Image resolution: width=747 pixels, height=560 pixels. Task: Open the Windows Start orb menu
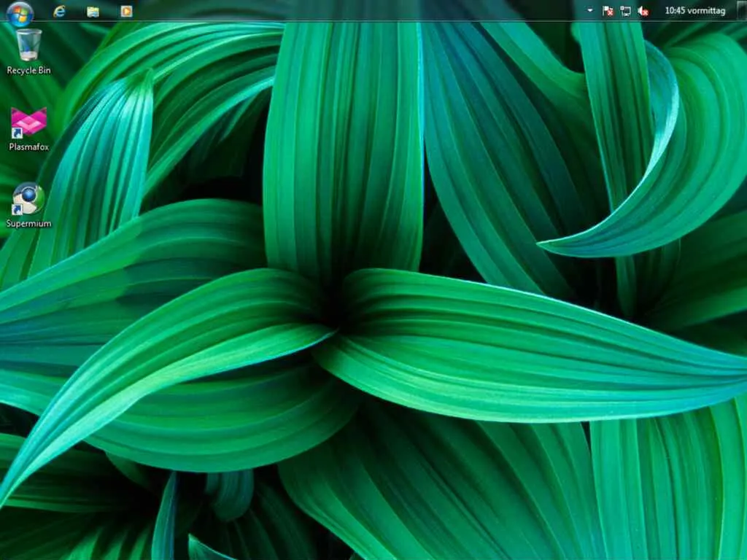coord(20,13)
